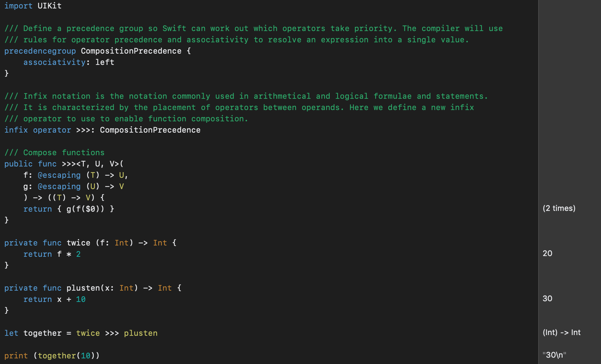The image size is (601, 364).
Task: Select the result value 30 in sidebar
Action: (x=547, y=299)
